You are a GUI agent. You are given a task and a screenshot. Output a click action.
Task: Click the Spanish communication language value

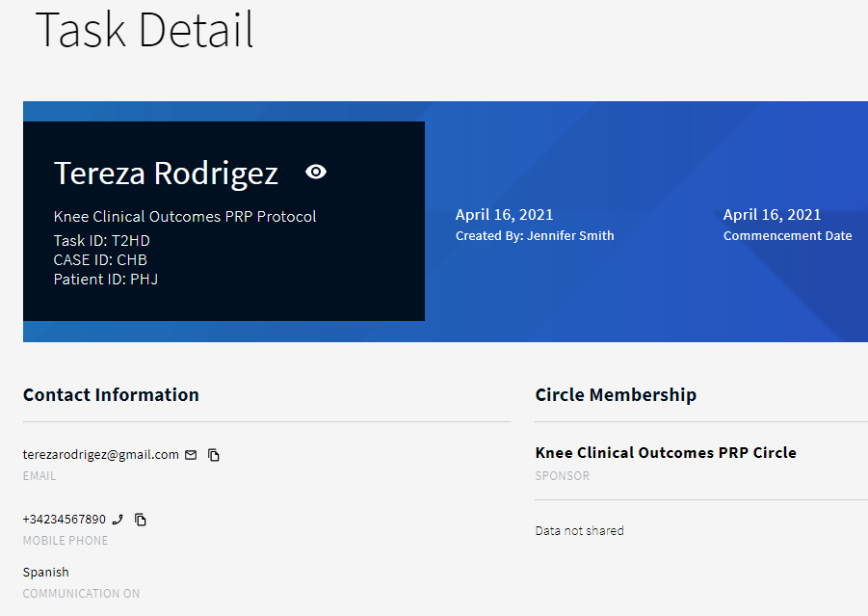46,573
